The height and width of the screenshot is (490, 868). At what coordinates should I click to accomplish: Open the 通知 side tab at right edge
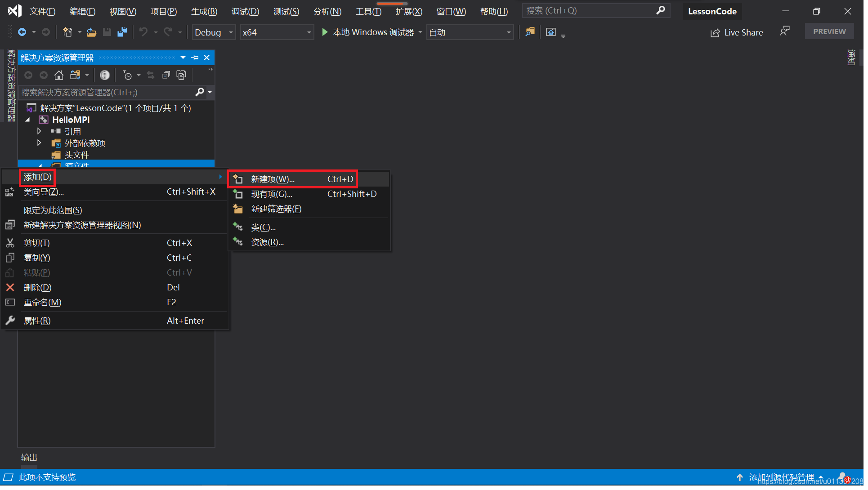coord(851,58)
